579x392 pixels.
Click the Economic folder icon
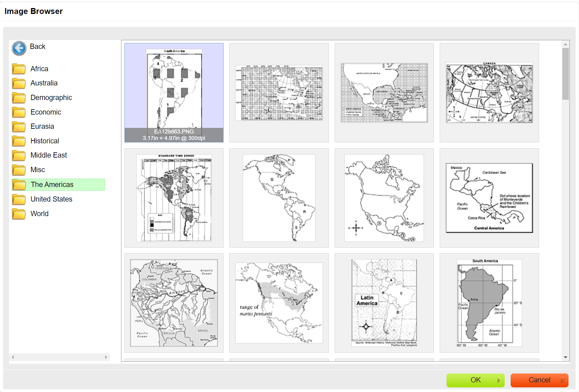tap(19, 112)
